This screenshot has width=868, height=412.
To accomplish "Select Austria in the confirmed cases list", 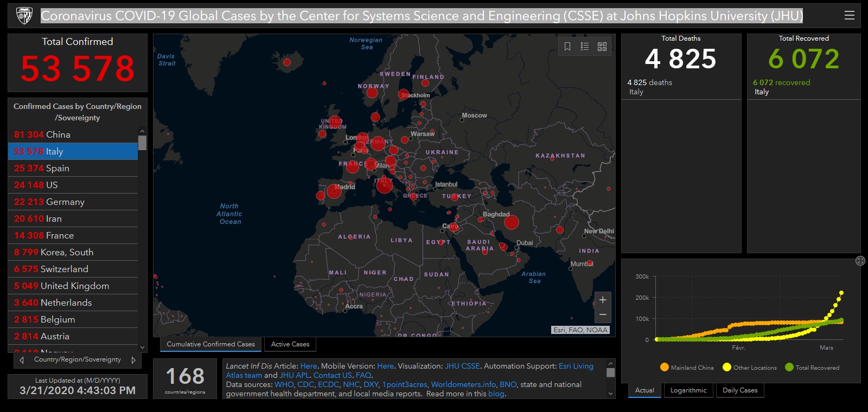I will click(x=73, y=336).
